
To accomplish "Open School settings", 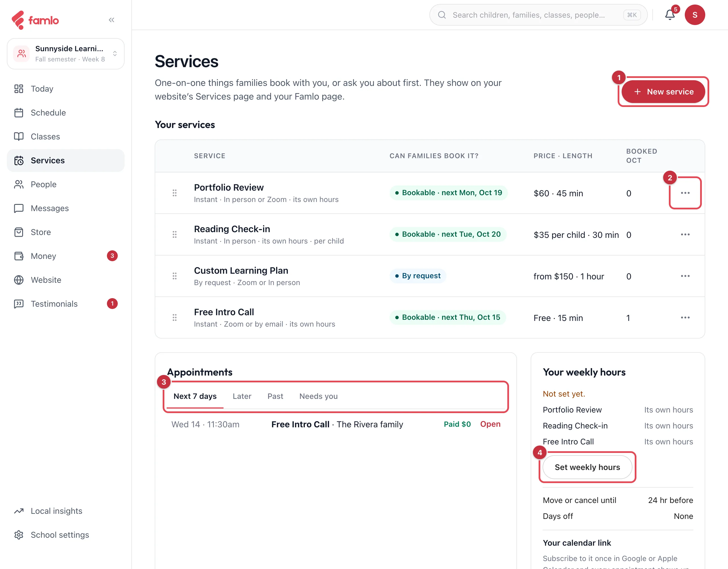I will point(66,535).
